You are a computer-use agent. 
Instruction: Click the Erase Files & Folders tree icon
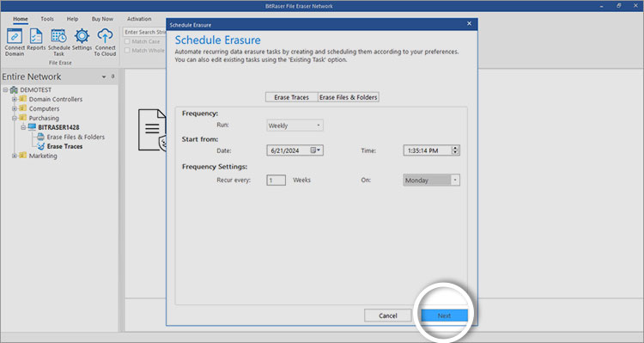tap(40, 137)
